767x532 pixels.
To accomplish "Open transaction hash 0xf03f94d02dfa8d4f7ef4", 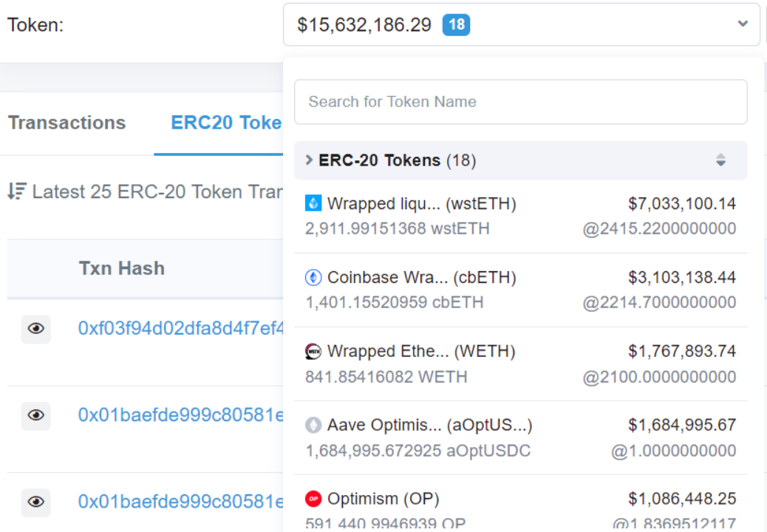I will [180, 329].
